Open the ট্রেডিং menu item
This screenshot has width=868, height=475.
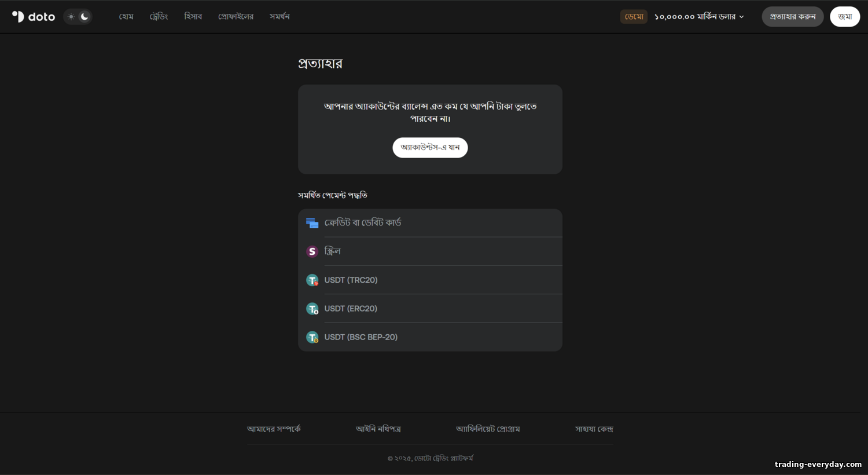(159, 17)
